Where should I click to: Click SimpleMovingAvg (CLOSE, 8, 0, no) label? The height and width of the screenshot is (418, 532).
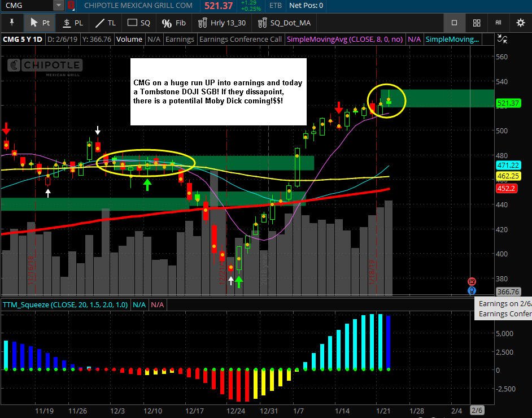(x=345, y=40)
